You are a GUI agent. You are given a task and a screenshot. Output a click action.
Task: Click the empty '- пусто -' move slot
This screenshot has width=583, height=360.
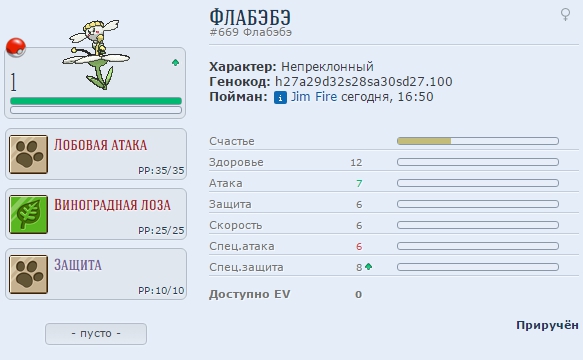click(96, 334)
